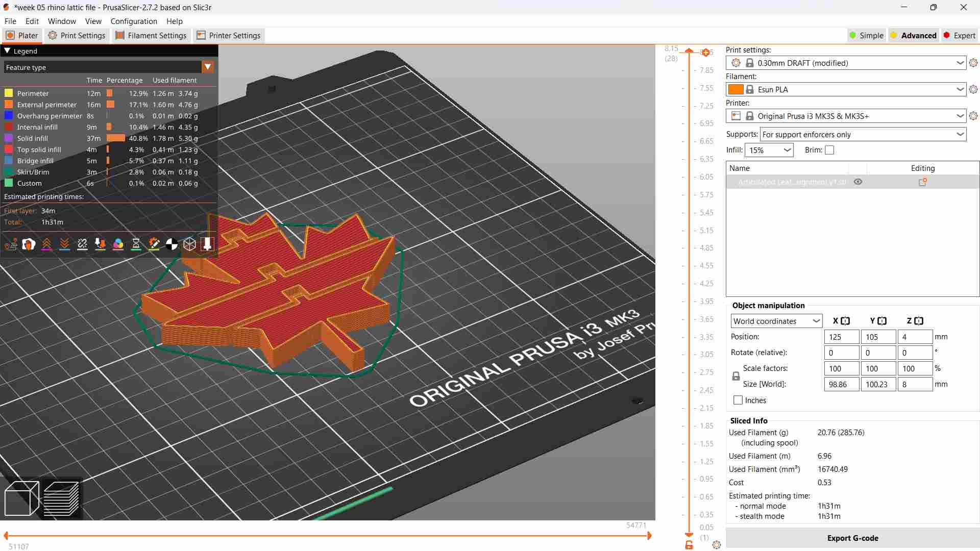The image size is (980, 551).
Task: Open the Supports dropdown
Action: [863, 135]
